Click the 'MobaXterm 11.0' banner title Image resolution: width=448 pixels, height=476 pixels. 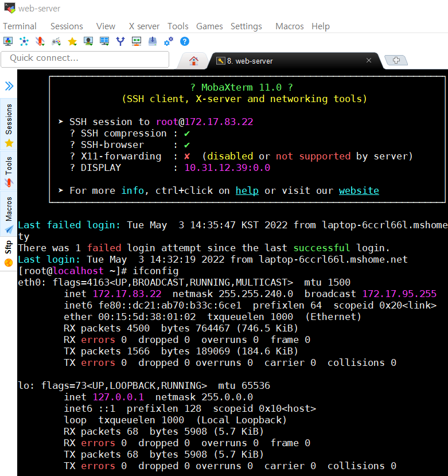point(241,87)
